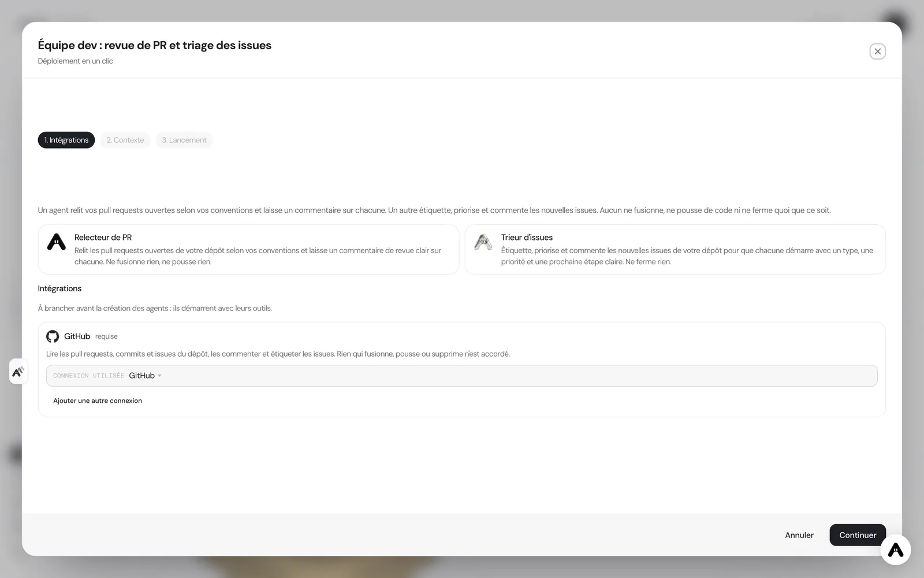The image size is (924, 578).
Task: Close the deployment dialog with the X
Action: (x=877, y=51)
